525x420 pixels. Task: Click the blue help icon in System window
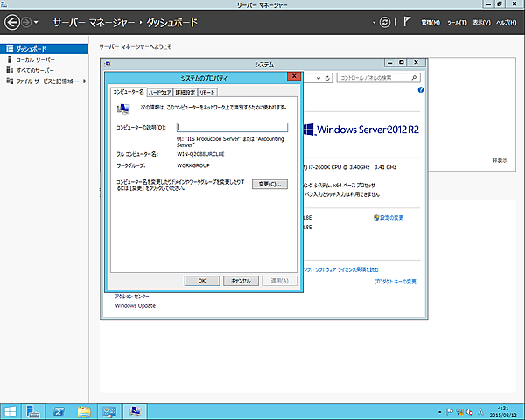[x=420, y=90]
